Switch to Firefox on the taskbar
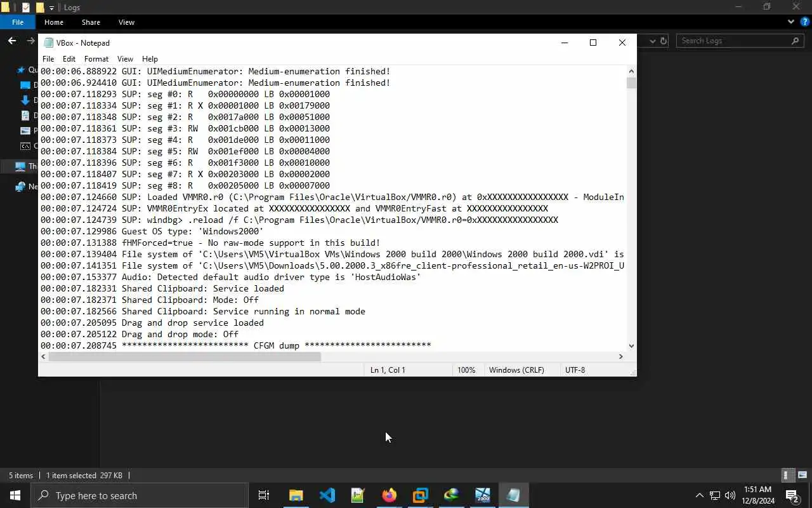Viewport: 812px width, 508px height. tap(389, 495)
